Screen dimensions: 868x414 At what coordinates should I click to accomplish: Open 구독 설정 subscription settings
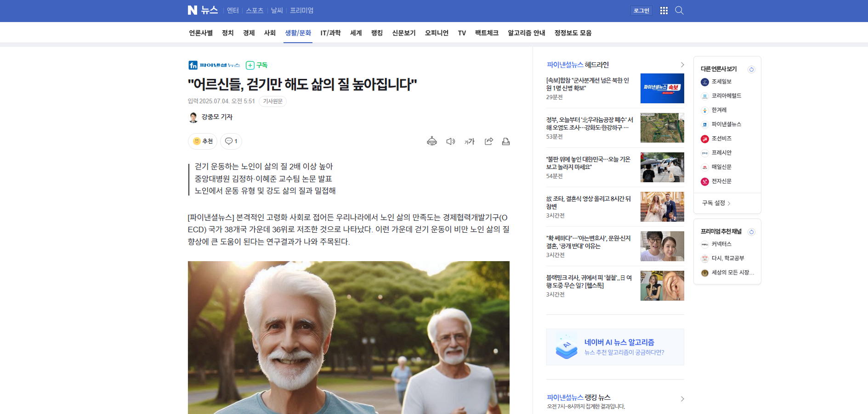(x=716, y=203)
